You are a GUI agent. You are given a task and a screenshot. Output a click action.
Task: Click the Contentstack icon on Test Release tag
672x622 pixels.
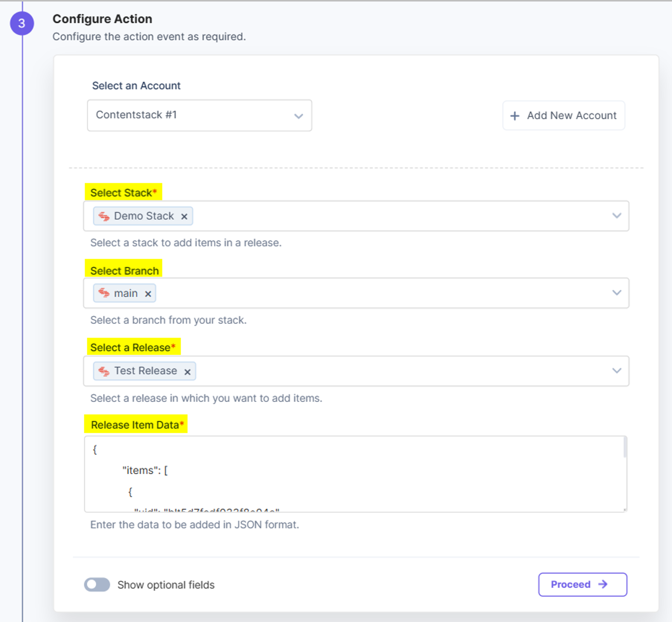(x=104, y=371)
